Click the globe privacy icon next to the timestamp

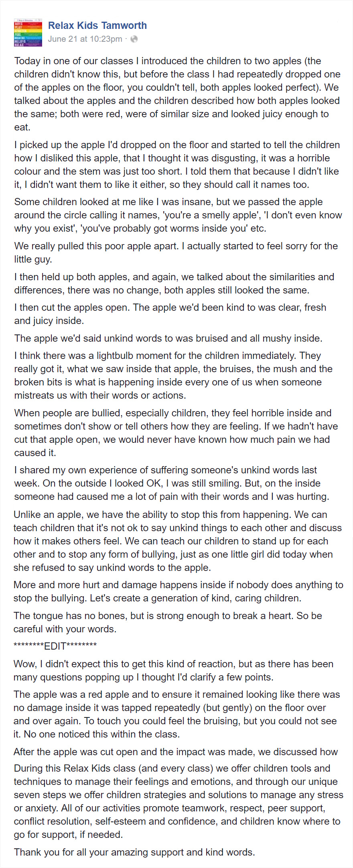tap(134, 39)
